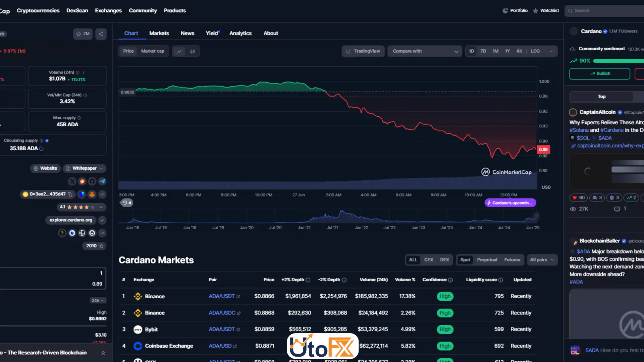Expand the contracts list next to MetaMask icon
Viewport: 644px width, 362px height.
coord(102,194)
